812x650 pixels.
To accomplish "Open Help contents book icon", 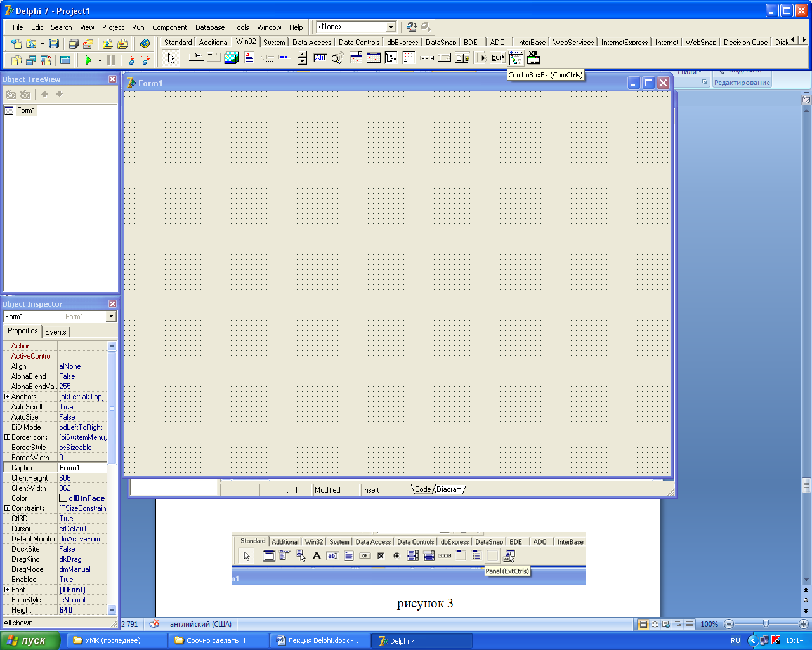I will pos(145,44).
